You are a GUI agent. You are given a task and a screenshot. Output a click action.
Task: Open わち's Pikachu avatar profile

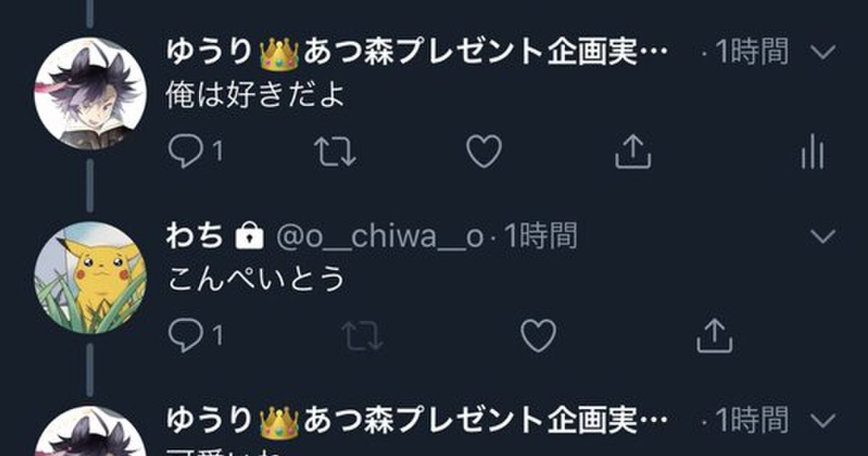[x=90, y=277]
